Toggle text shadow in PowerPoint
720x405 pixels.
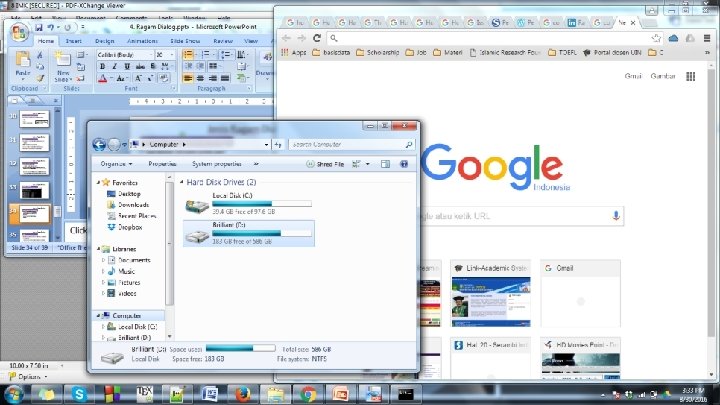pyautogui.click(x=153, y=67)
